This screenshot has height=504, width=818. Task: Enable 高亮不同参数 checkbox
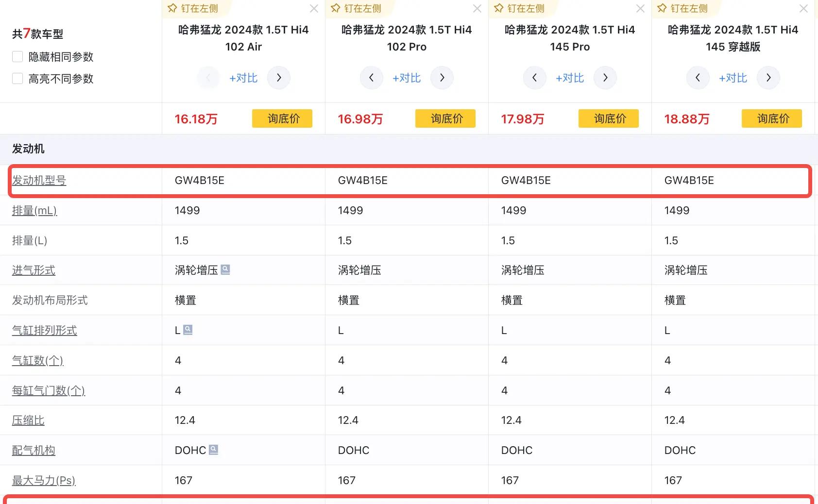tap(17, 79)
